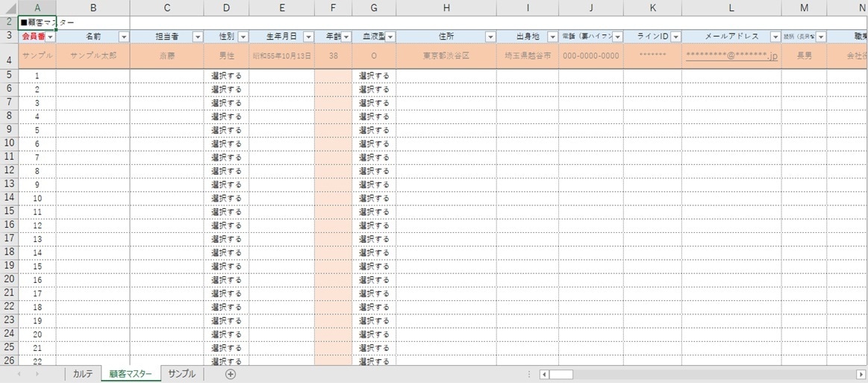Switch to the カルテ sheet tab

pyautogui.click(x=83, y=374)
